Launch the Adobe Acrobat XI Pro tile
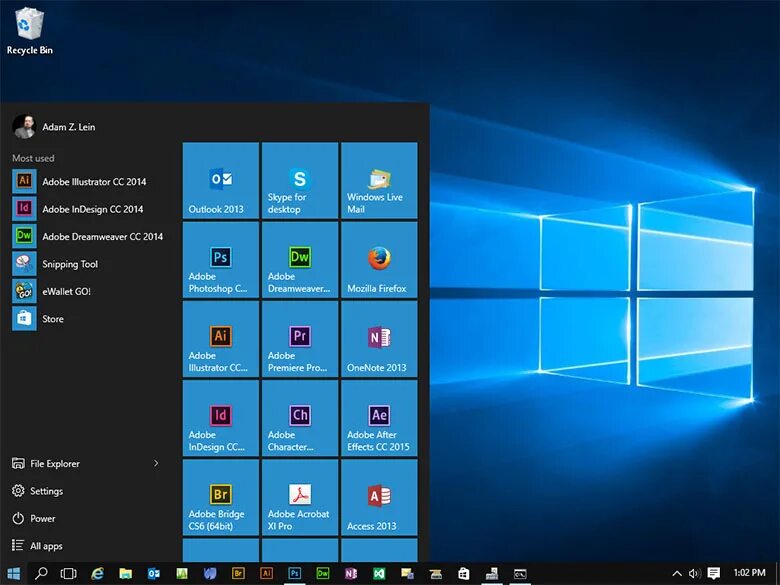Image resolution: width=780 pixels, height=585 pixels. point(300,497)
